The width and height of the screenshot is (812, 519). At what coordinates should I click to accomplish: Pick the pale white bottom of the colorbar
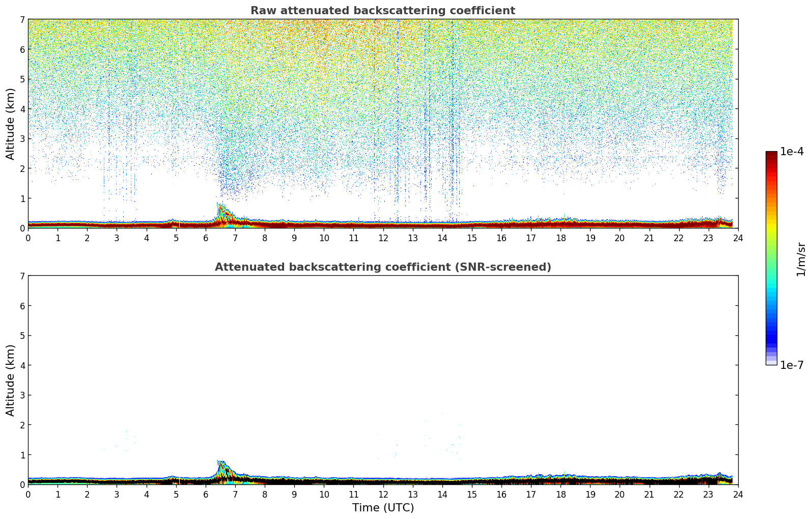click(771, 362)
